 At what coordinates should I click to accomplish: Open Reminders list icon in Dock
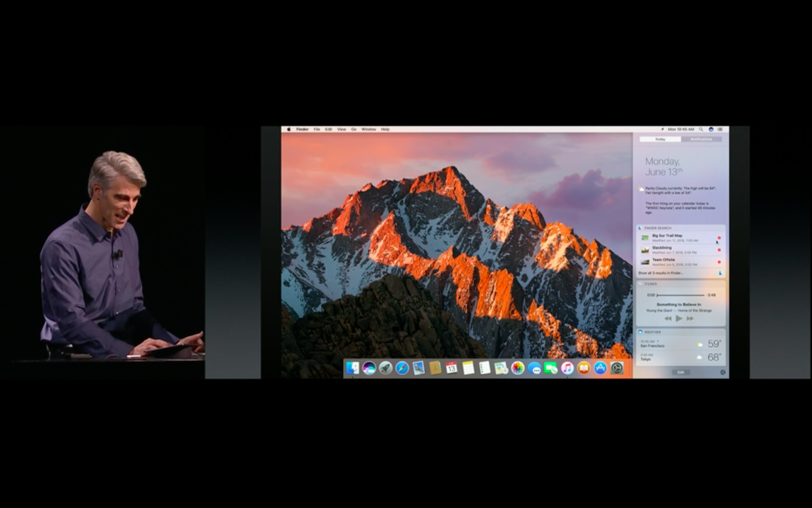click(x=484, y=369)
